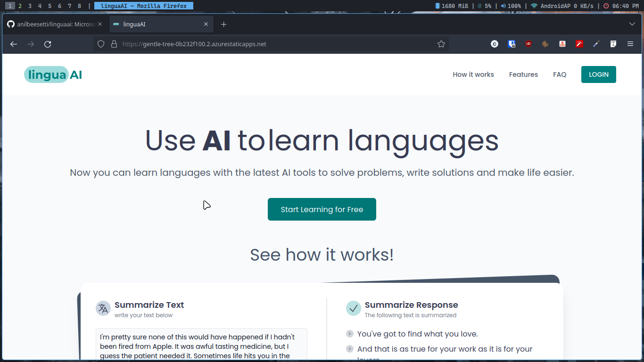The height and width of the screenshot is (362, 644).
Task: Open the ColorZilla eyedropper extension icon
Action: click(x=595, y=44)
